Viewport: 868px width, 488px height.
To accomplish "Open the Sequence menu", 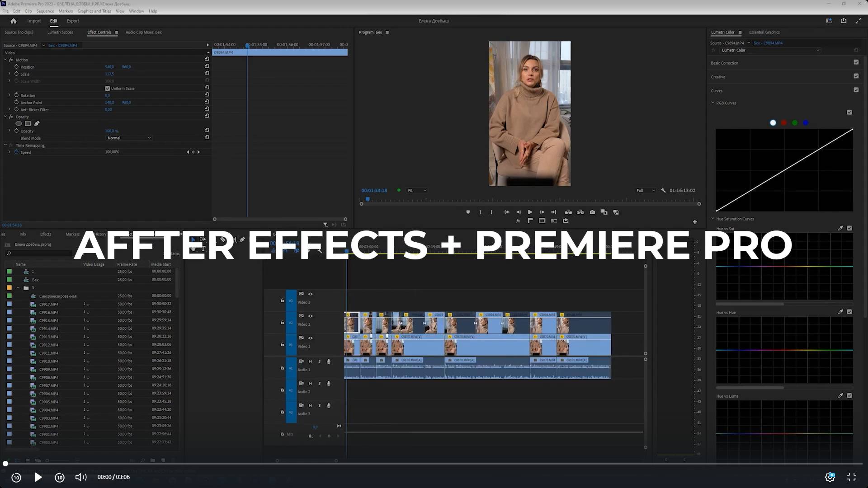I will tap(45, 11).
